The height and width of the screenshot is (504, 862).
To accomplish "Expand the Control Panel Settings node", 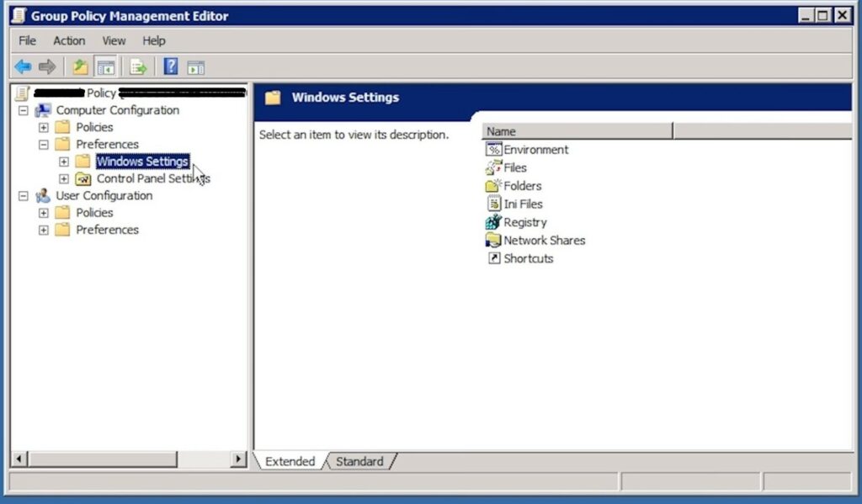I will click(64, 179).
